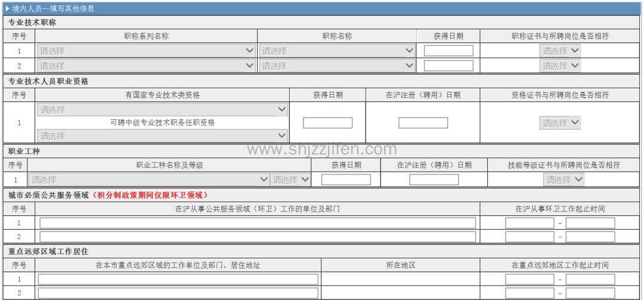Screen dimensions: 644x300
Task: Collapse the 境内人员—填写其他信息 section arrow
Action: coord(7,9)
